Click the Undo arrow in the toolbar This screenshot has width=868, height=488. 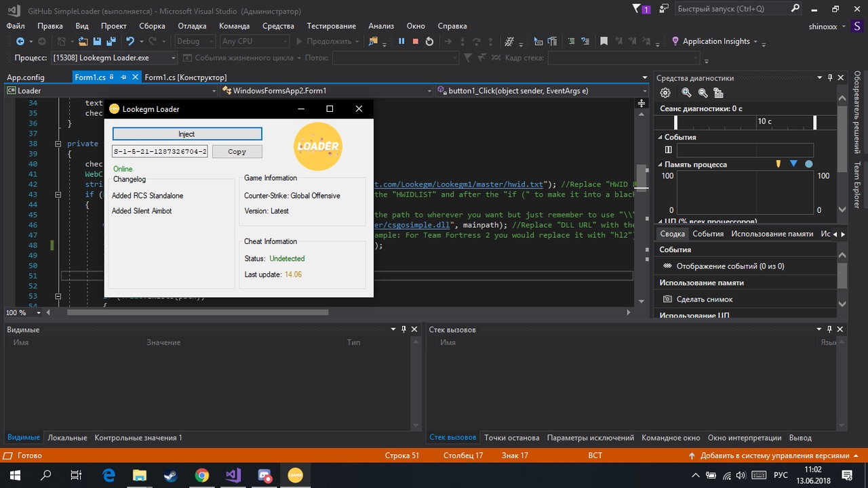pyautogui.click(x=130, y=41)
